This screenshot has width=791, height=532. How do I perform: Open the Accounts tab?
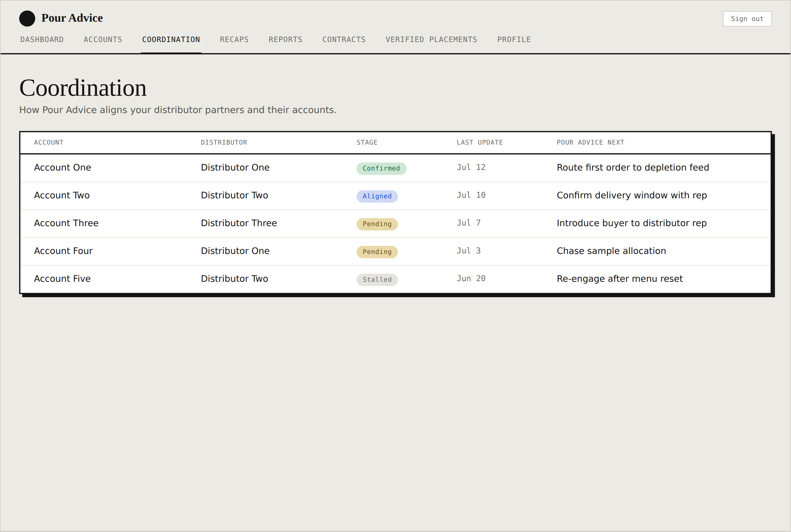tap(103, 40)
